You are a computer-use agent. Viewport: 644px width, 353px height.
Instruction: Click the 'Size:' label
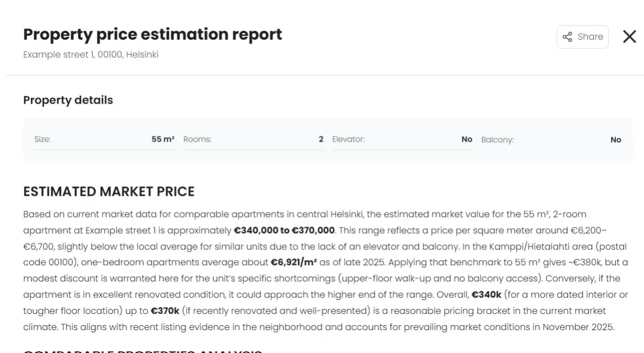[x=43, y=139]
